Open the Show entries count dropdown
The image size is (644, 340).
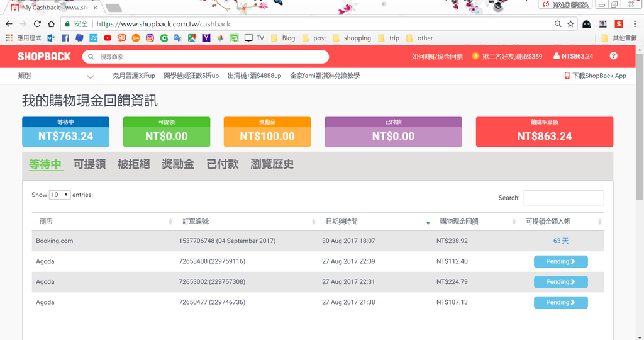[60, 195]
